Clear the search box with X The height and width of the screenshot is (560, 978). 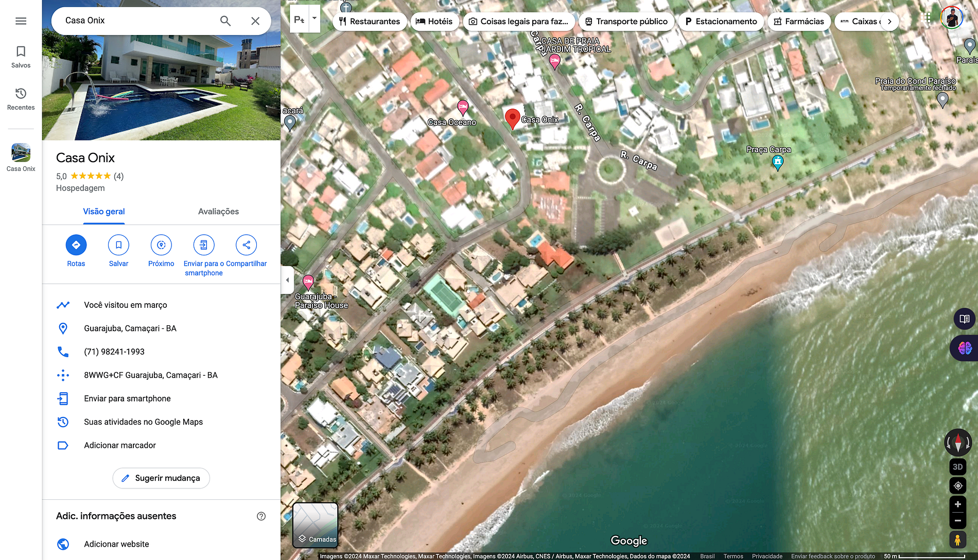coord(255,21)
